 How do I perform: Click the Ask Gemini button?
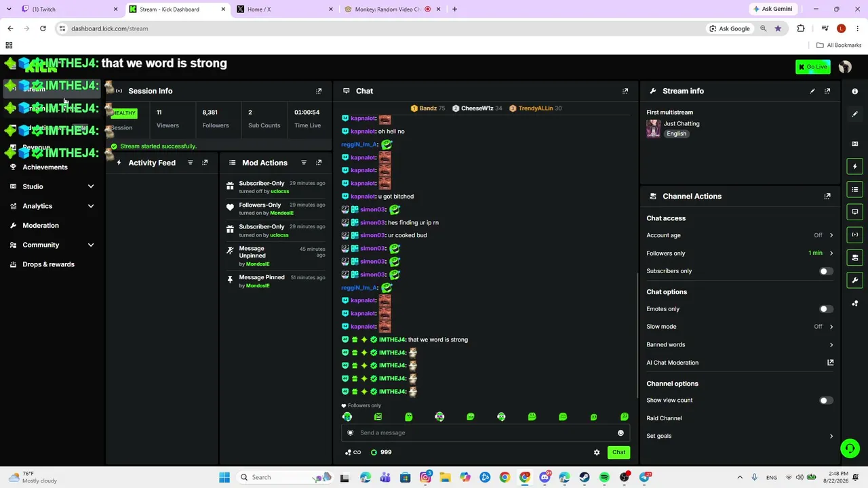[x=772, y=9]
